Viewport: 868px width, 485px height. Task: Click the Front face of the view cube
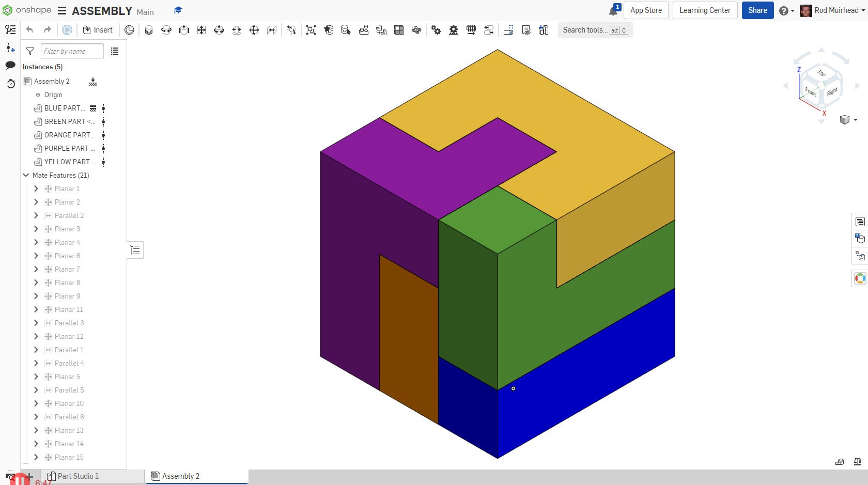coord(811,92)
